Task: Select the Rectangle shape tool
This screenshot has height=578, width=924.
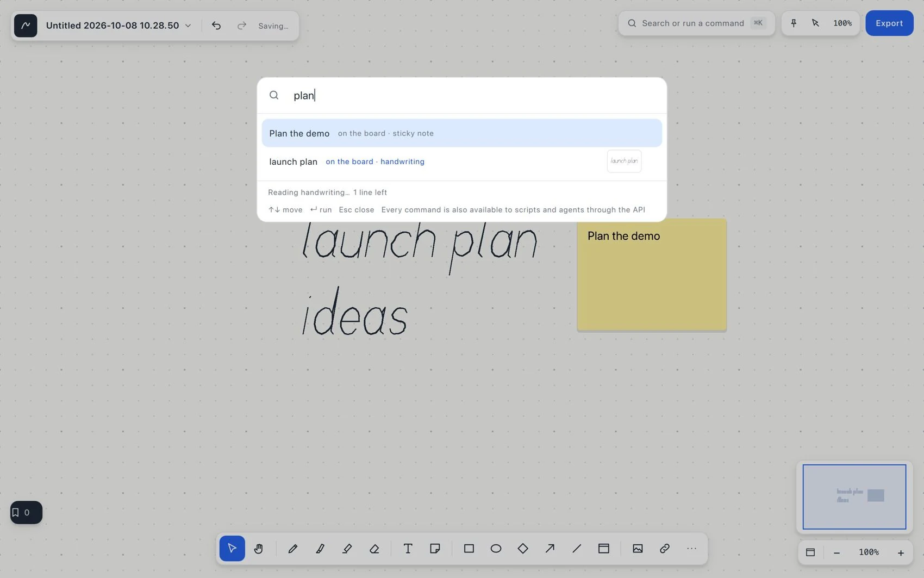Action: pos(469,548)
